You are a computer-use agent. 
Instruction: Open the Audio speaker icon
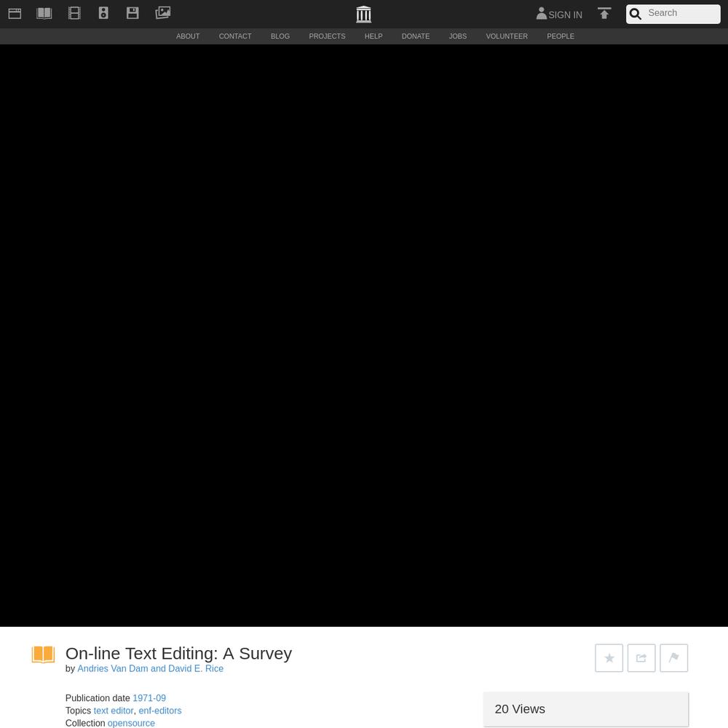click(103, 13)
